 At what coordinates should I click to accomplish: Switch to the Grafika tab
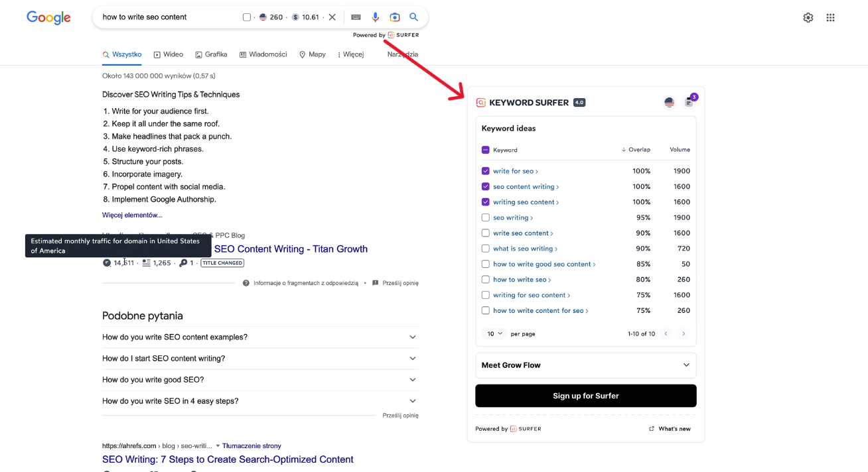211,54
